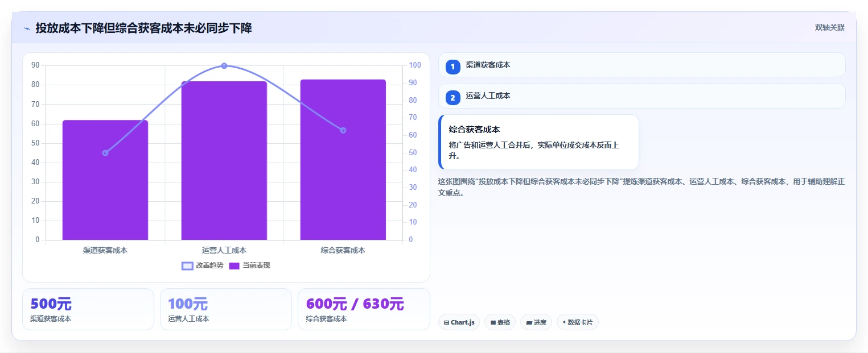Click the 改善趋势 legend color box
Image resolution: width=868 pixels, height=353 pixels.
coord(187,266)
